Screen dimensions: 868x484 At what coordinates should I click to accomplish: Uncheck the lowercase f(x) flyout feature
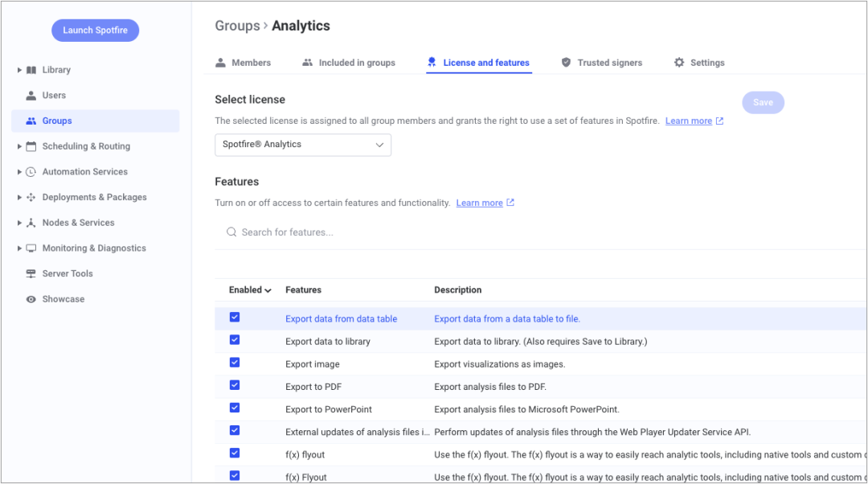point(235,453)
